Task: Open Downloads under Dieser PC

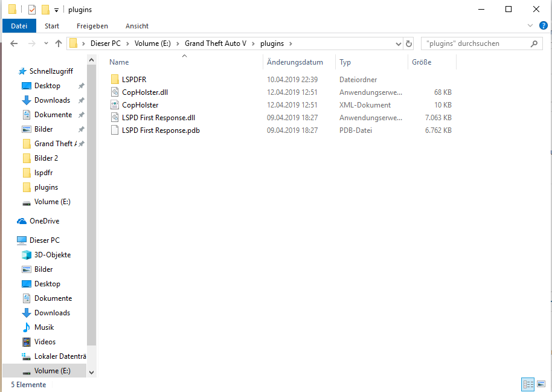Action: point(52,312)
